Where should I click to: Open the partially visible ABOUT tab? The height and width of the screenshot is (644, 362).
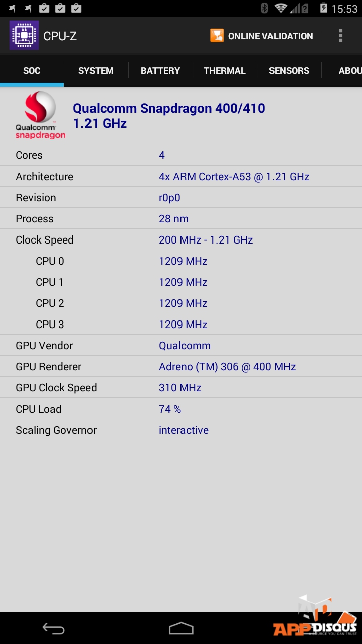click(349, 71)
